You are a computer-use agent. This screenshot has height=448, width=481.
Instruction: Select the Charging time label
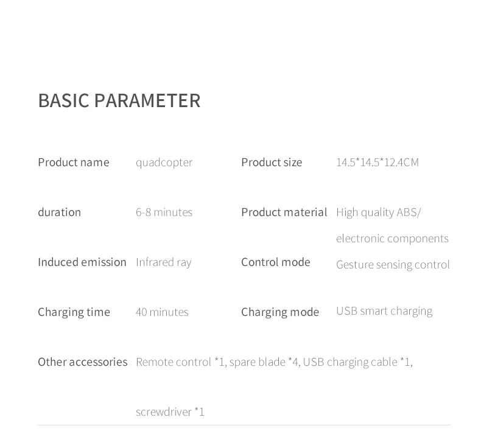[74, 312]
